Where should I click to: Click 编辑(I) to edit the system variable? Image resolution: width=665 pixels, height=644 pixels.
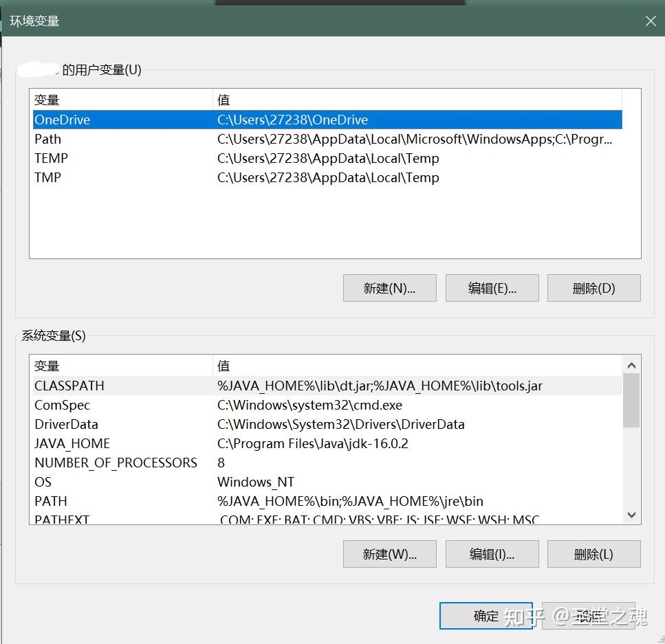click(492, 553)
